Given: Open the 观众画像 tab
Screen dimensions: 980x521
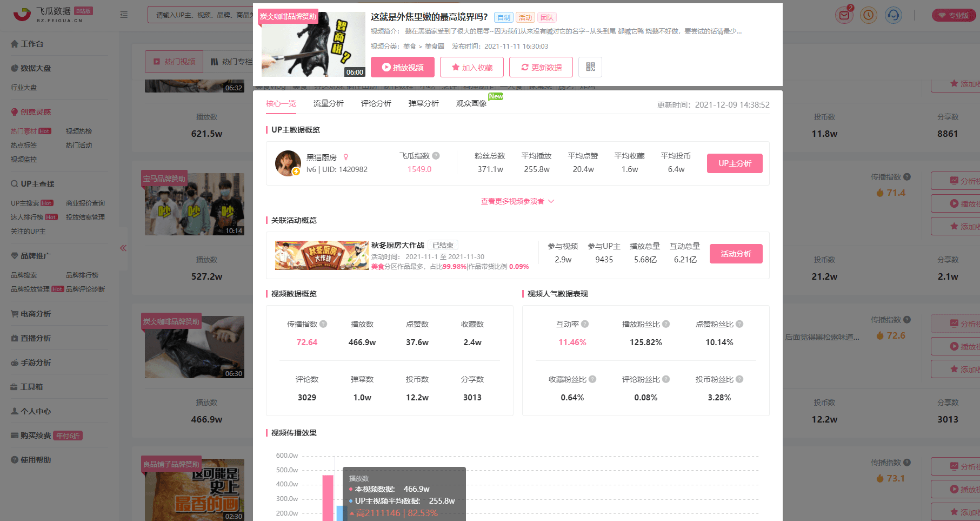Looking at the screenshot, I should 471,103.
